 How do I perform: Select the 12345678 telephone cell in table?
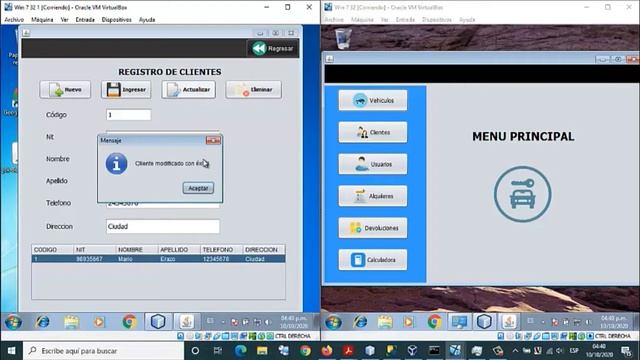221,259
